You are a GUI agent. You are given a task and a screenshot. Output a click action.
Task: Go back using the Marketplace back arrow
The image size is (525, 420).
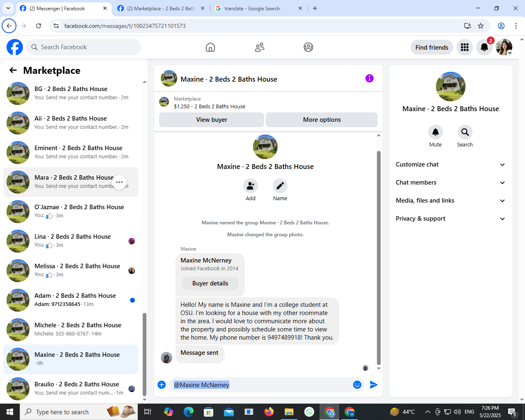point(13,70)
